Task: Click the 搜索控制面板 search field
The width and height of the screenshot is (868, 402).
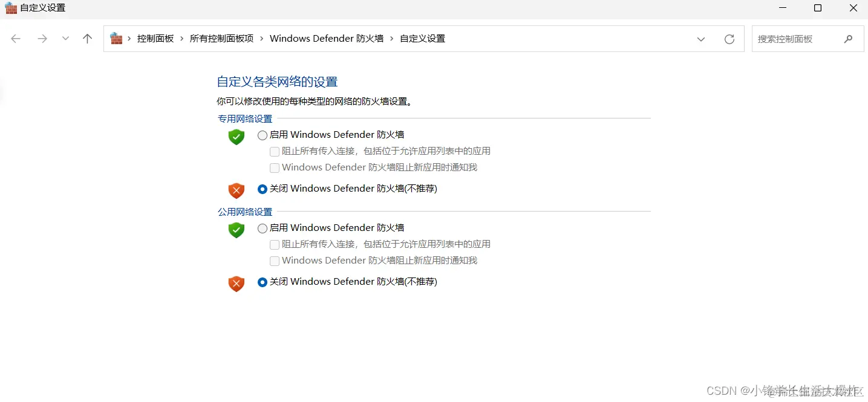Action: 808,39
